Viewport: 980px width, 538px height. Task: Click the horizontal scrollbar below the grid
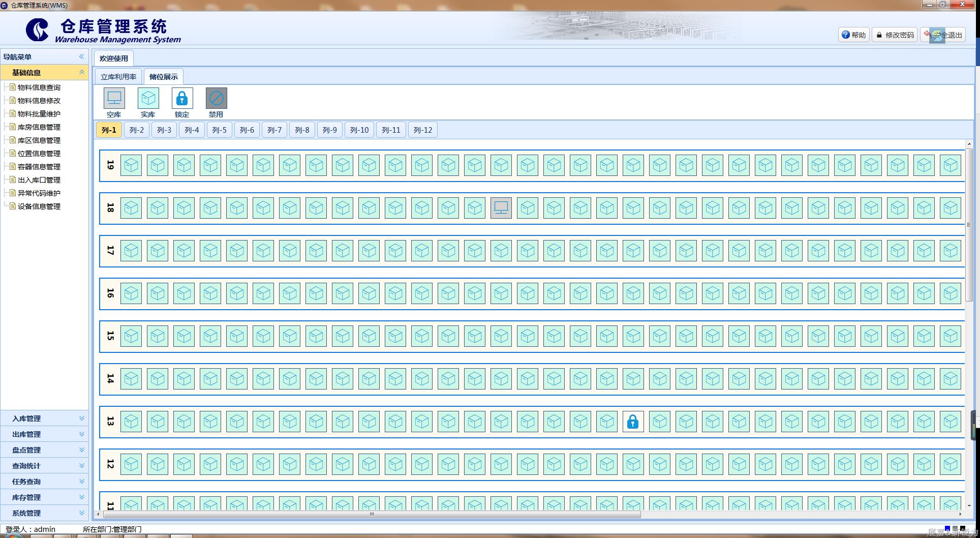pyautogui.click(x=371, y=514)
